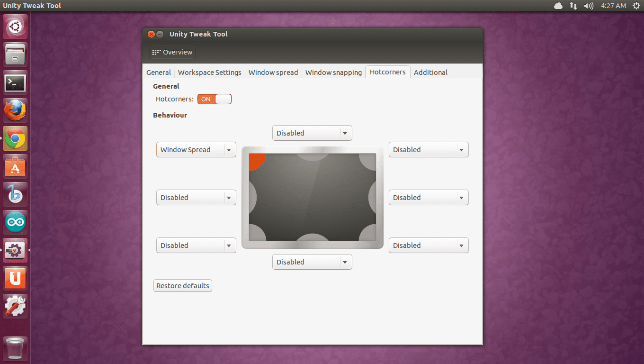Click the Restore defaults button
Screen dimensions: 644x364
(183, 286)
